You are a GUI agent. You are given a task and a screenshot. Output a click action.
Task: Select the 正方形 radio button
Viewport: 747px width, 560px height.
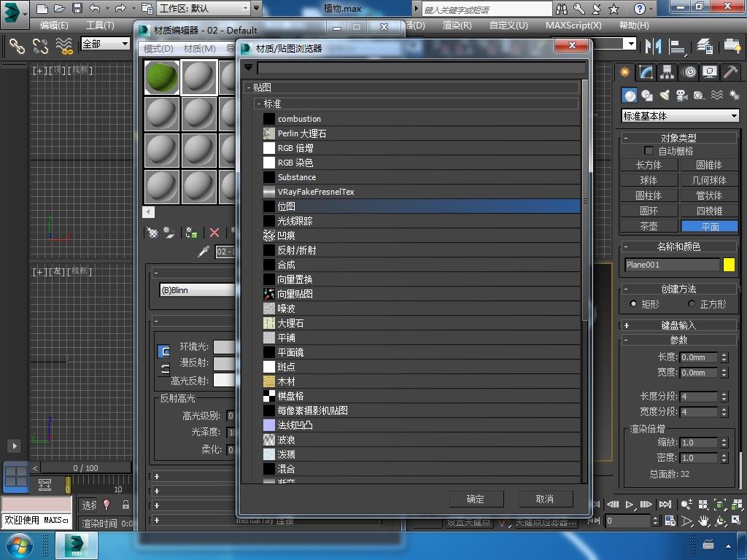pos(692,303)
